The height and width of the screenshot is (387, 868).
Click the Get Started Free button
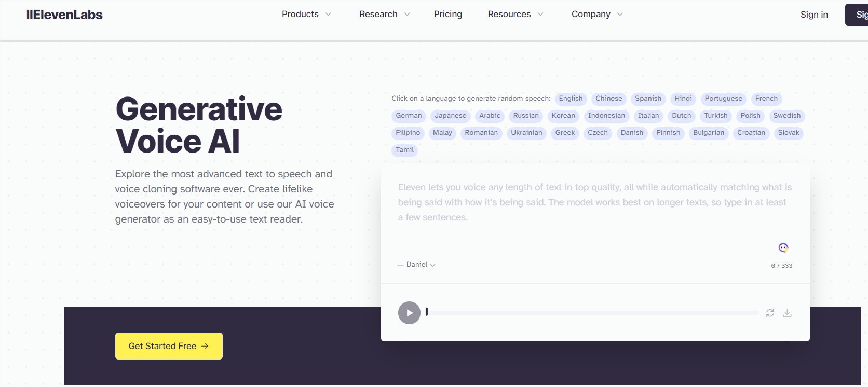pyautogui.click(x=169, y=346)
